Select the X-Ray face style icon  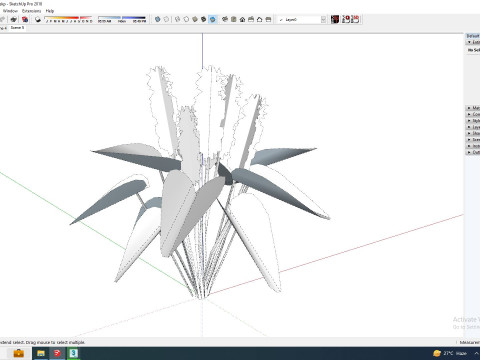pyautogui.click(x=158, y=19)
